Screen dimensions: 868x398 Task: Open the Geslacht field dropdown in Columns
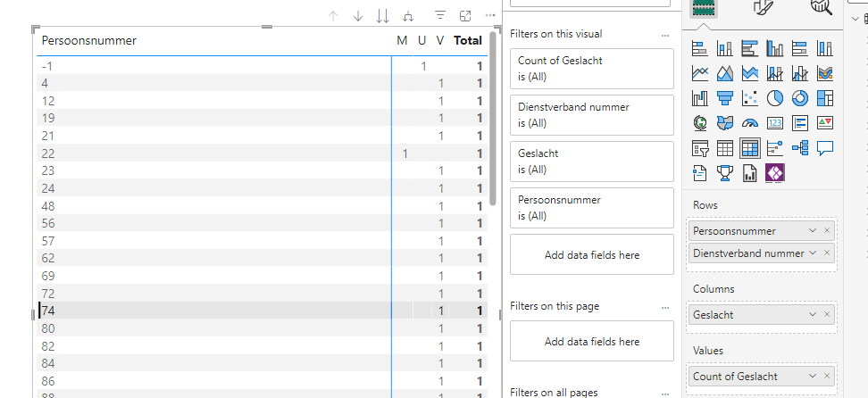812,315
